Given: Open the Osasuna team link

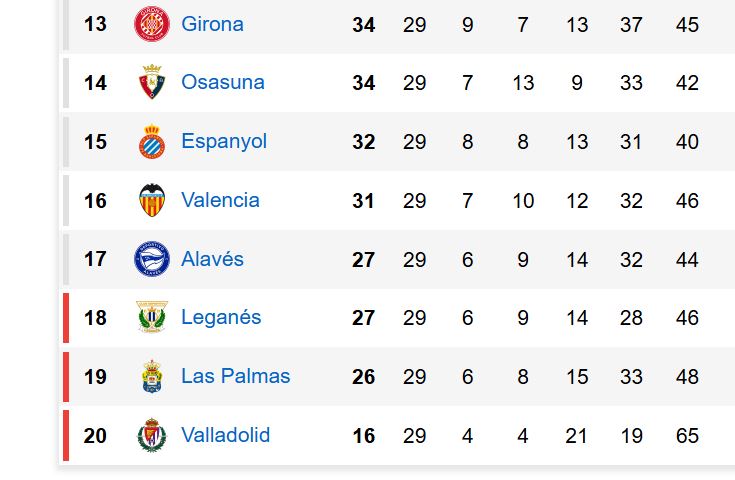Looking at the screenshot, I should (222, 82).
